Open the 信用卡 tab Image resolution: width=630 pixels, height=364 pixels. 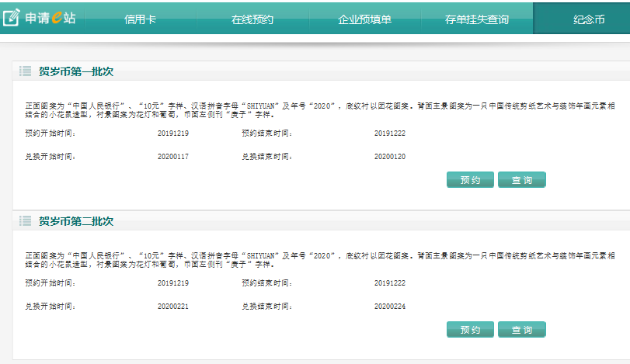[140, 19]
